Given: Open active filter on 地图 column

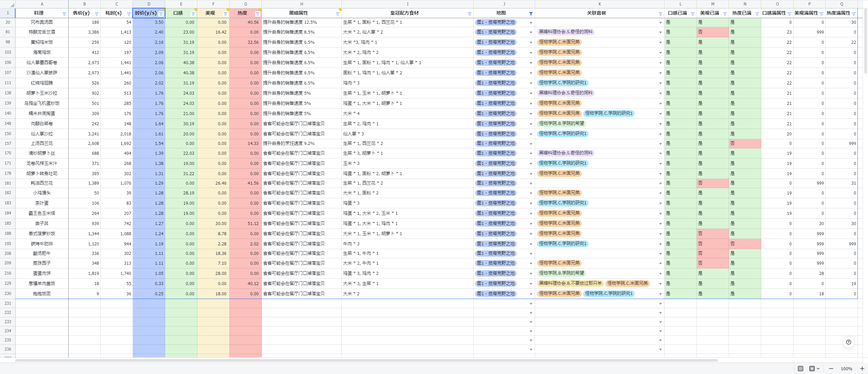Looking at the screenshot, I should click(x=531, y=14).
